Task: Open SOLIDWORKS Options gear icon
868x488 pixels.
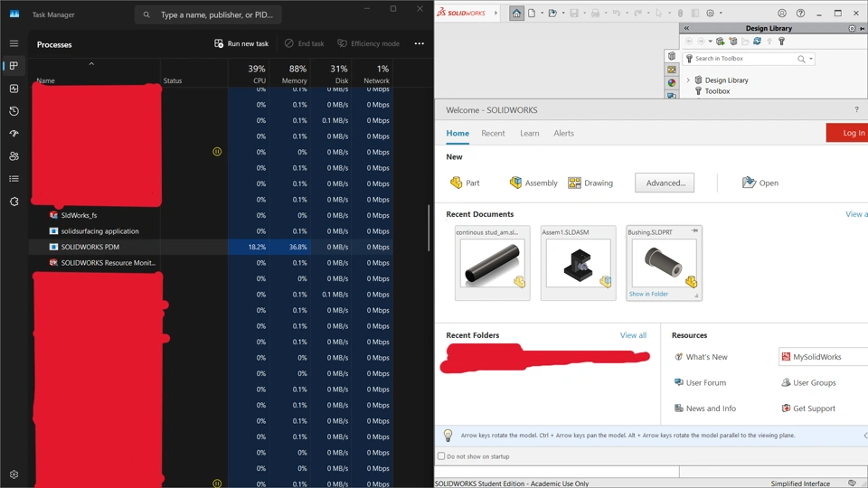Action: coord(711,14)
